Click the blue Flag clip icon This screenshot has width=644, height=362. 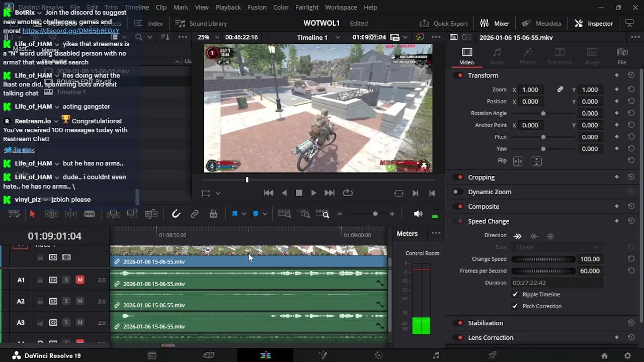click(x=234, y=214)
